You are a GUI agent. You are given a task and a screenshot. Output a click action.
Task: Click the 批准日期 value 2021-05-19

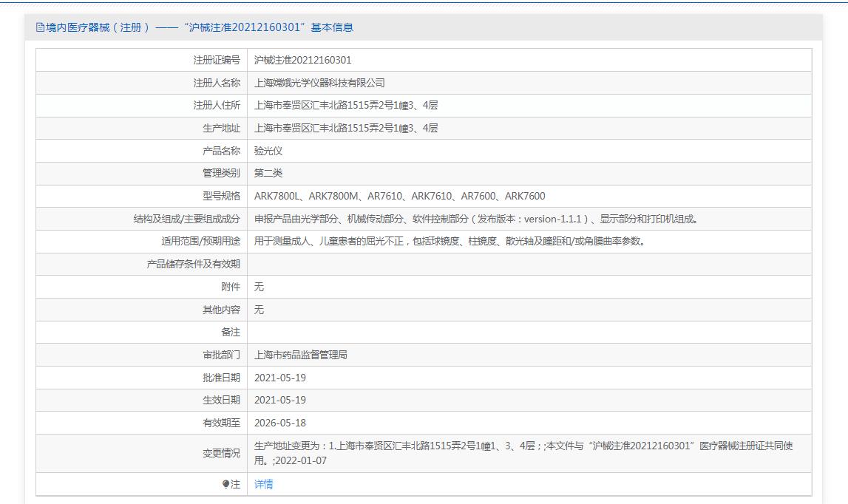pos(280,378)
